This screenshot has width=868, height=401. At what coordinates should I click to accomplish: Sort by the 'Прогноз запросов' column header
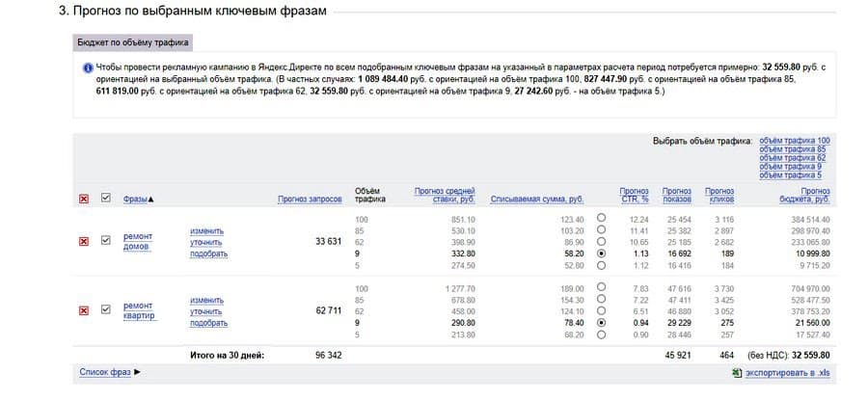[x=310, y=200]
